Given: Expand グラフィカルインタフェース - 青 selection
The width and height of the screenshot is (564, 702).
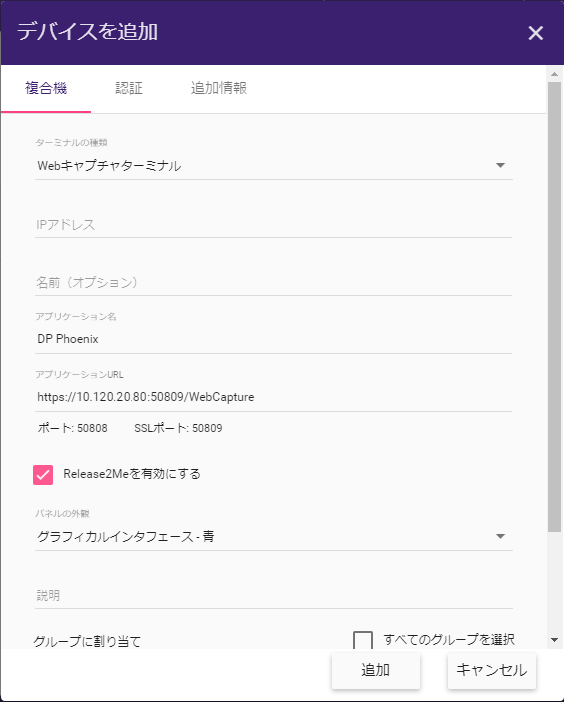Looking at the screenshot, I should pyautogui.click(x=273, y=536).
